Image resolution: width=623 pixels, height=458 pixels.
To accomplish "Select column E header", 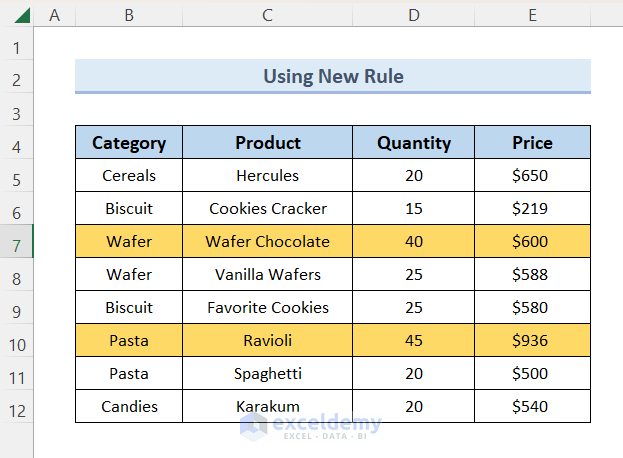I will point(532,15).
